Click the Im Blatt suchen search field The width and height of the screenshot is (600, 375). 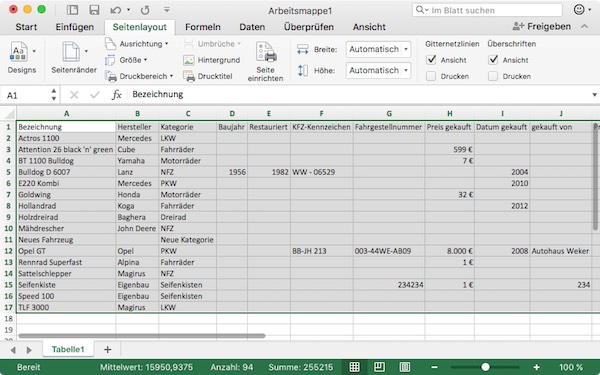(487, 10)
